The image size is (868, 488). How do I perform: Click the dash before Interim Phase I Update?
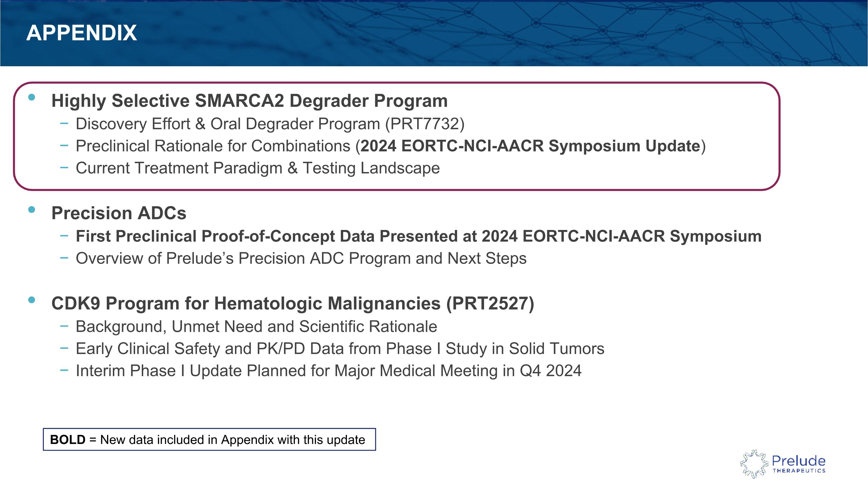point(64,370)
